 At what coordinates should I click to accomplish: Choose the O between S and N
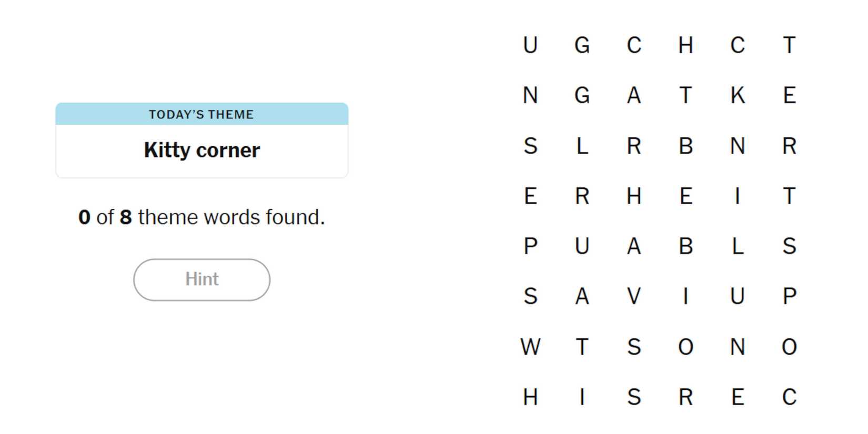[x=685, y=347]
